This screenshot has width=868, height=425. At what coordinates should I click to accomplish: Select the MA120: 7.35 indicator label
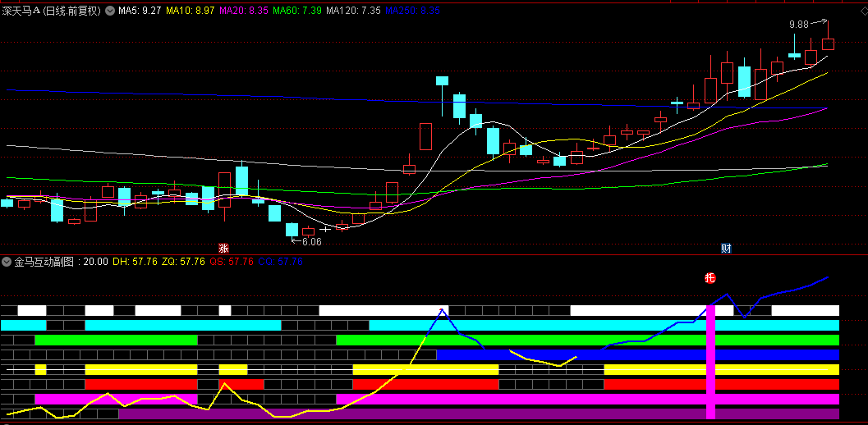[353, 11]
